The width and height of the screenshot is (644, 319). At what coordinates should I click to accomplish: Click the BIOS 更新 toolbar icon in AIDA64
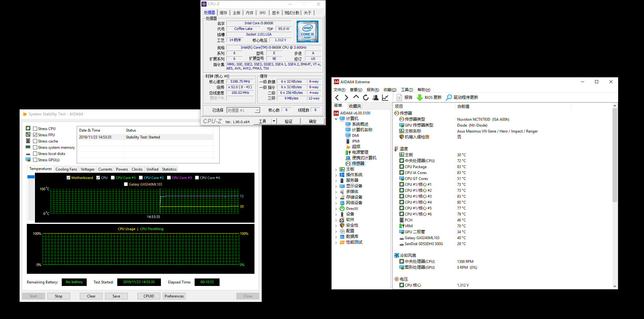[x=429, y=97]
